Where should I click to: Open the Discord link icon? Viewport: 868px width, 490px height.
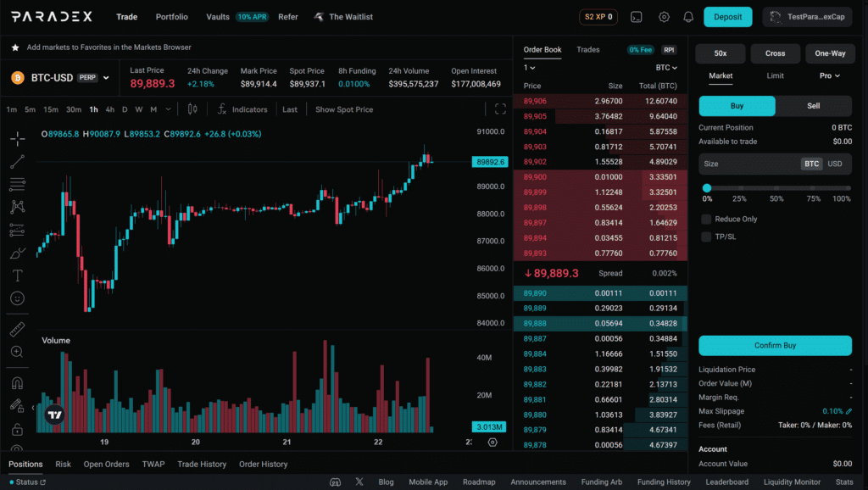[x=336, y=482]
